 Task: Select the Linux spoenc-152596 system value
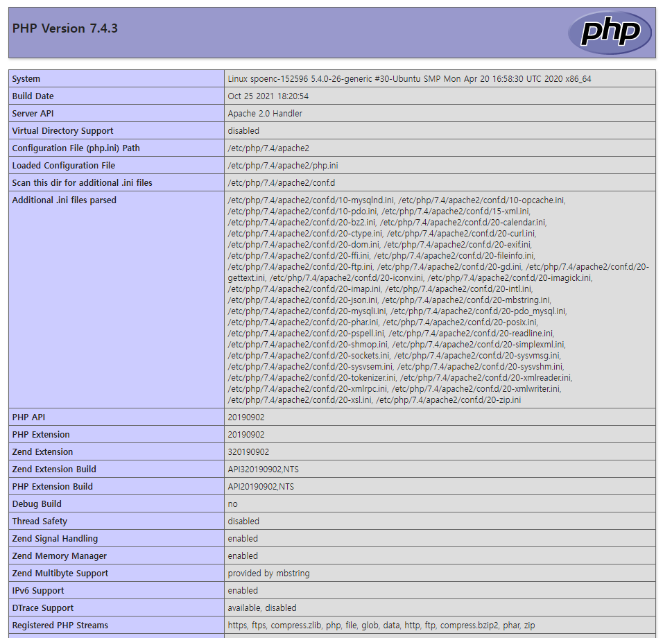pyautogui.click(x=409, y=79)
